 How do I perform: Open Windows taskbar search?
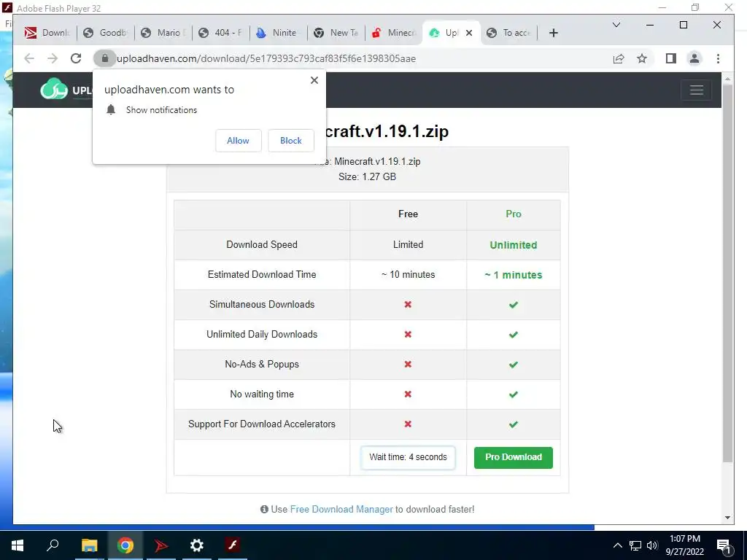tap(53, 545)
